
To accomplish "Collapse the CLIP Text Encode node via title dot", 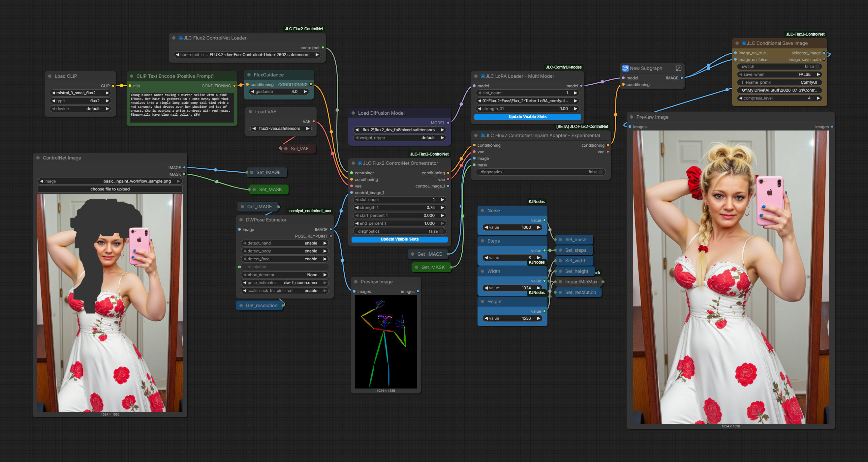I will click(x=132, y=76).
